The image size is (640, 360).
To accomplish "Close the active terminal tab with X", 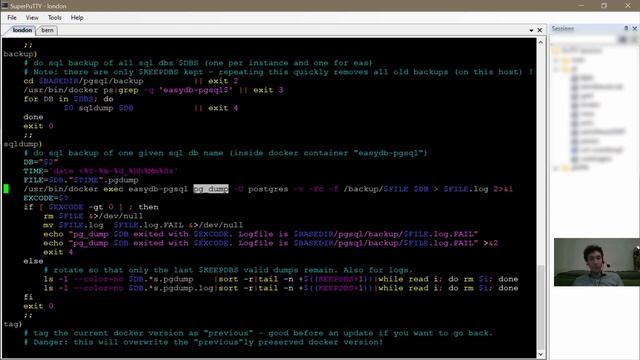I will click(x=540, y=30).
